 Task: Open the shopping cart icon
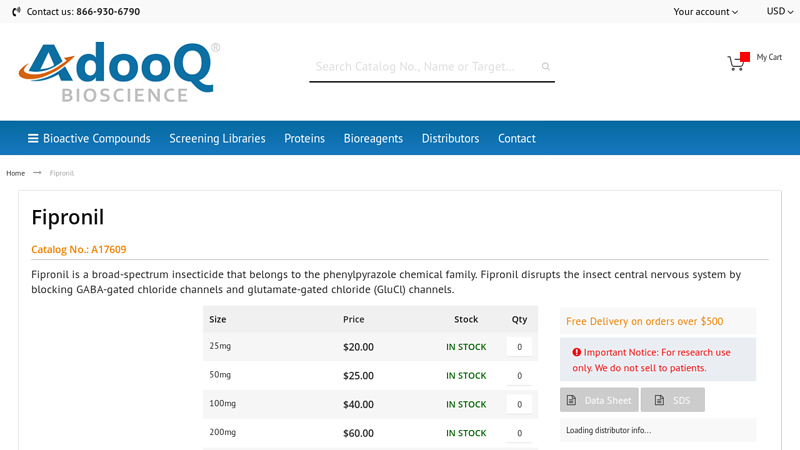(736, 63)
